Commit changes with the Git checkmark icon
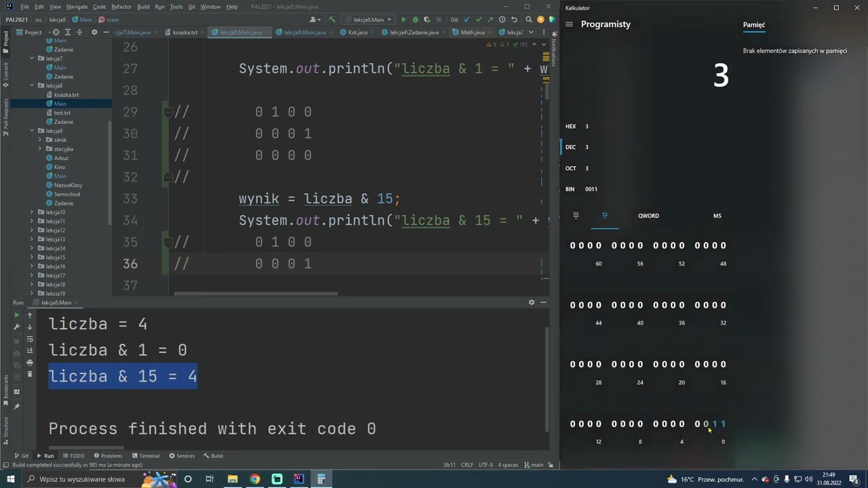Screen dimensions: 868x488 478,20
